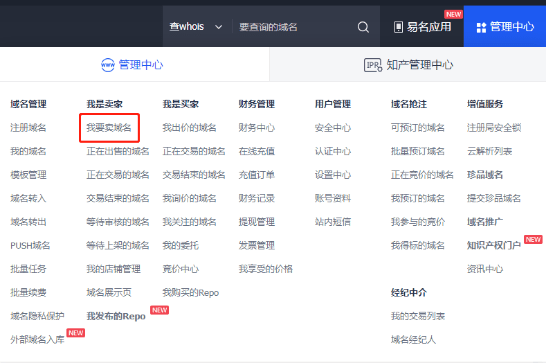Open 等待审核的域名 link

(x=118, y=222)
